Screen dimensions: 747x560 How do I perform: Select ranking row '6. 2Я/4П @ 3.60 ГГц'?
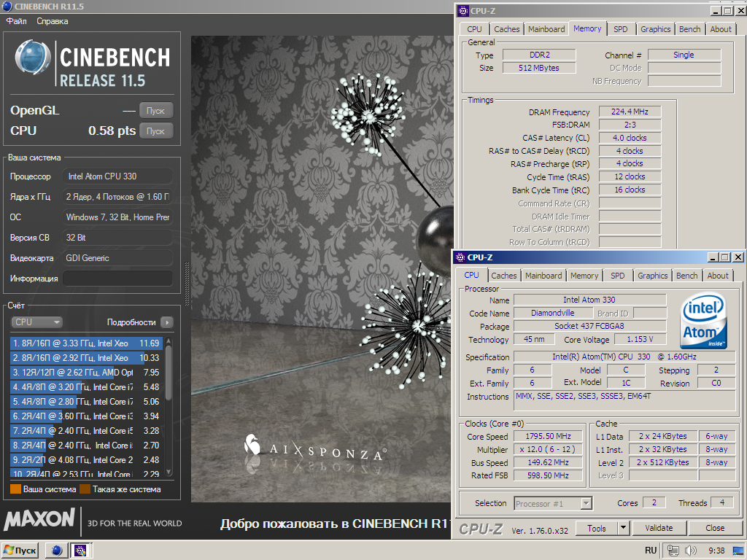86,416
